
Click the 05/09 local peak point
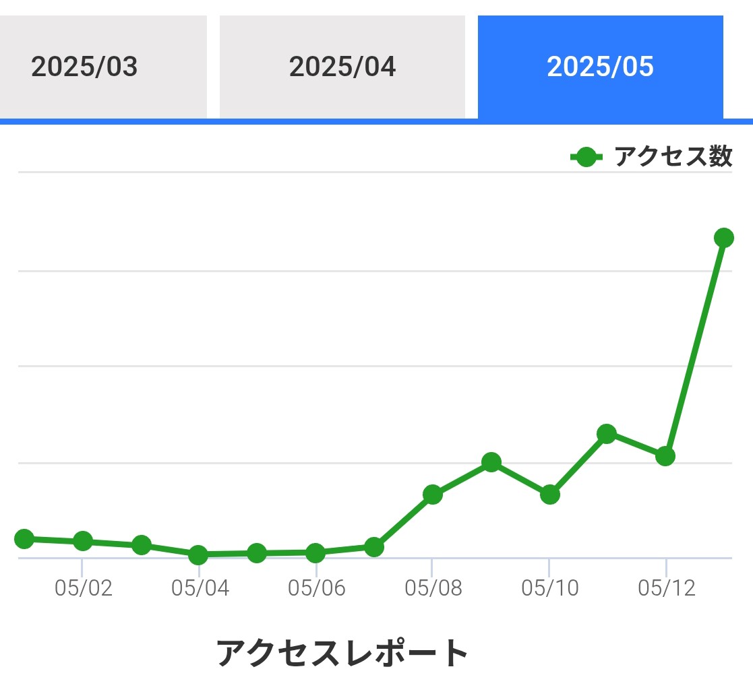(x=491, y=462)
